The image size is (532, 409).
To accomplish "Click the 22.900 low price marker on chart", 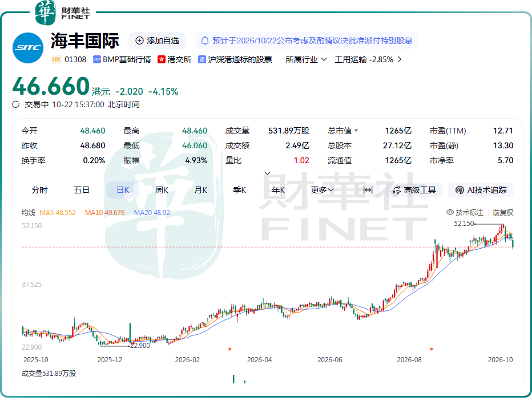I will (140, 346).
